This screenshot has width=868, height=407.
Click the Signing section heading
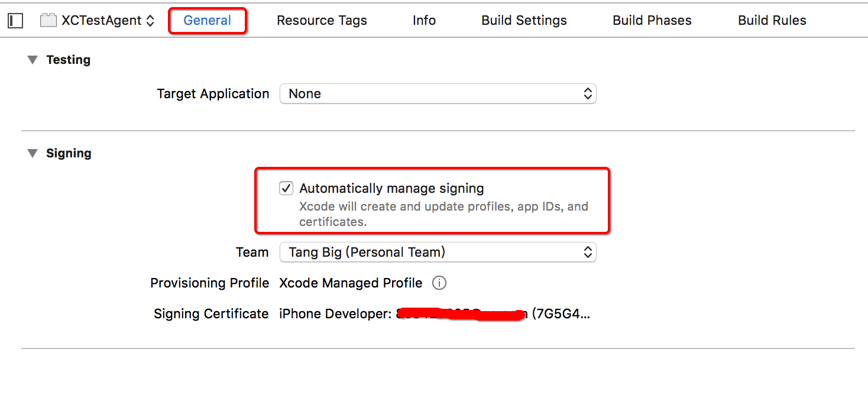point(69,153)
